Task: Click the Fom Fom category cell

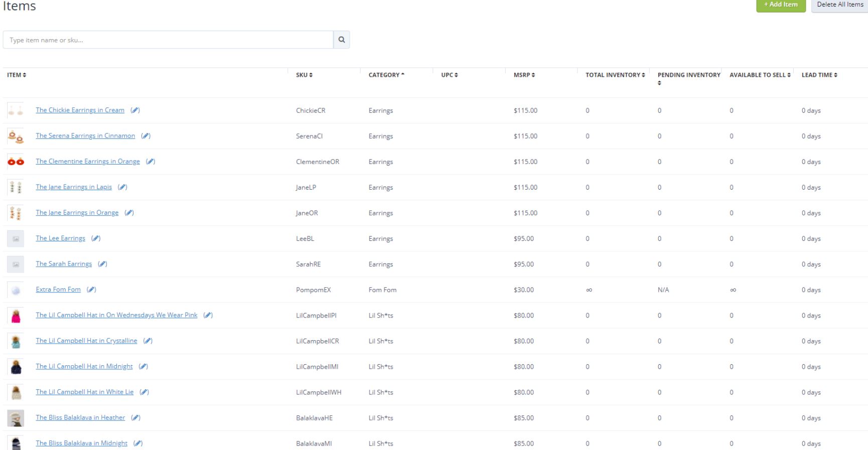Action: (x=382, y=290)
